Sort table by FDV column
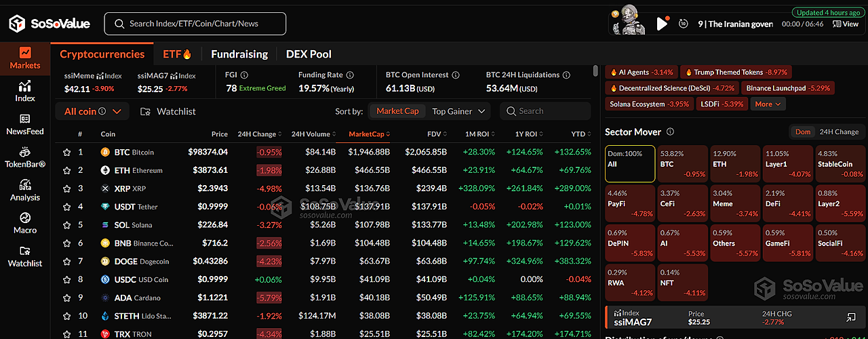 coord(438,134)
